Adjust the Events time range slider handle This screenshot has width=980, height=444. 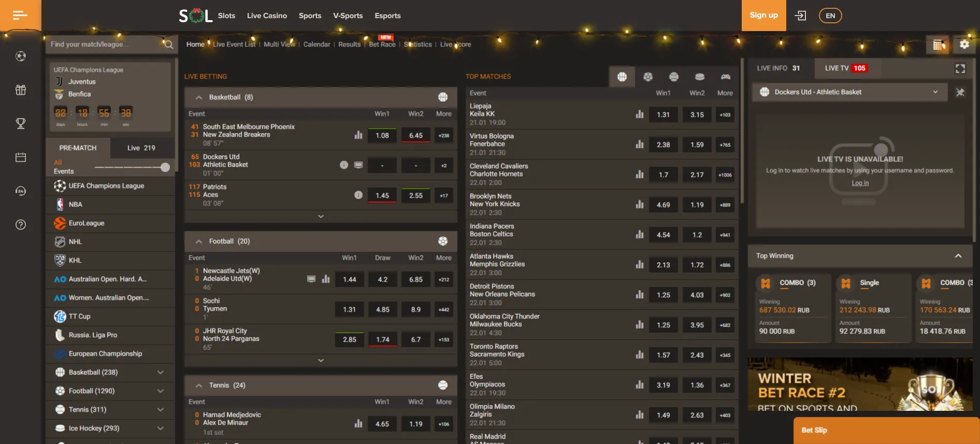pyautogui.click(x=165, y=167)
